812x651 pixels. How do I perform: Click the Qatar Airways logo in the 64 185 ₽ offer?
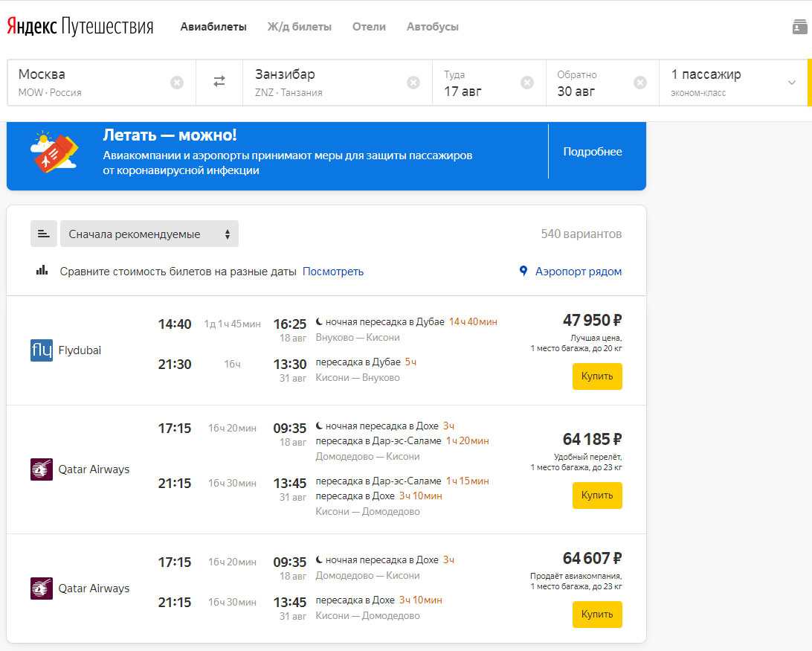point(42,469)
